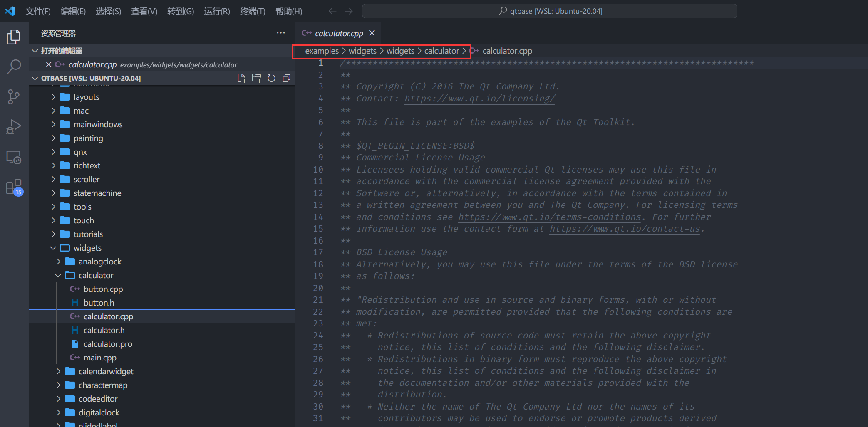Viewport: 868px width, 427px height.
Task: Open the Remote Explorer view
Action: pos(14,158)
